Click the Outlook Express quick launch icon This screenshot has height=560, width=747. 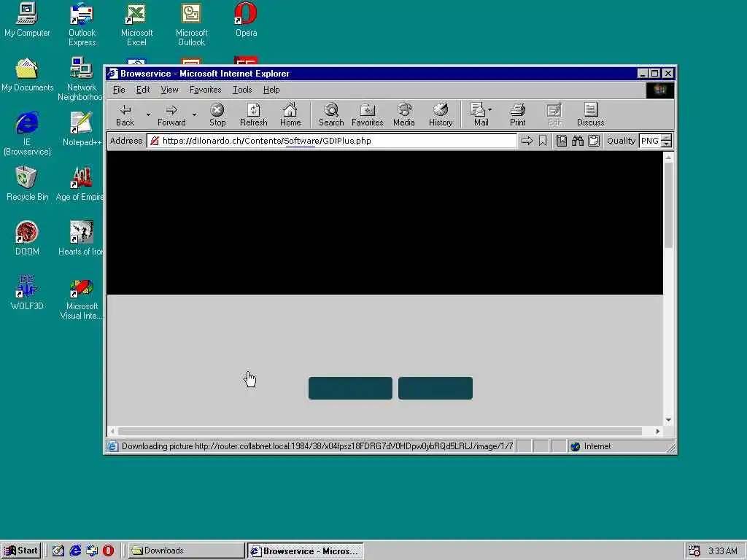coord(92,551)
